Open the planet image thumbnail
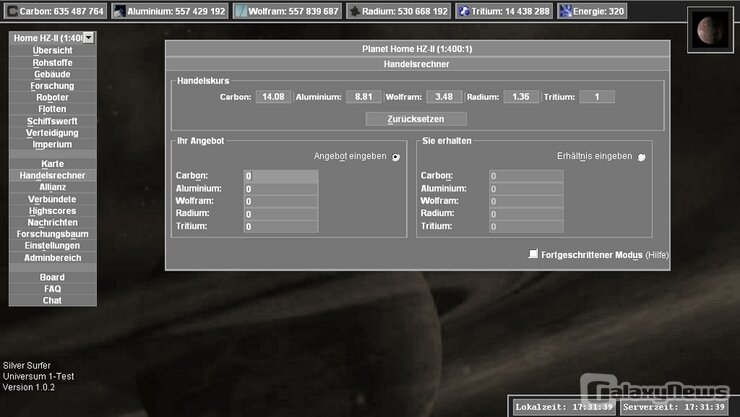The height and width of the screenshot is (417, 740). [x=711, y=28]
